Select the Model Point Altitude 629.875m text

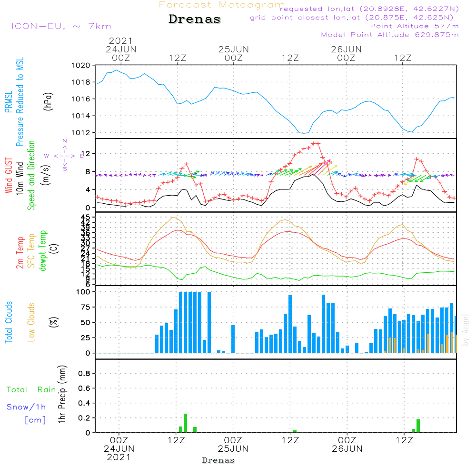390,35
